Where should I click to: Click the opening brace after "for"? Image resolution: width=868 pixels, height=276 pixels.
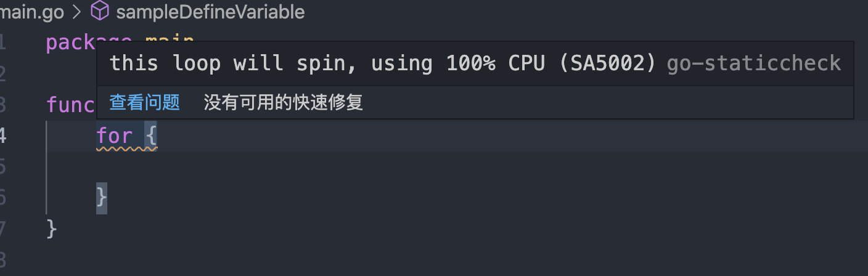coord(151,135)
